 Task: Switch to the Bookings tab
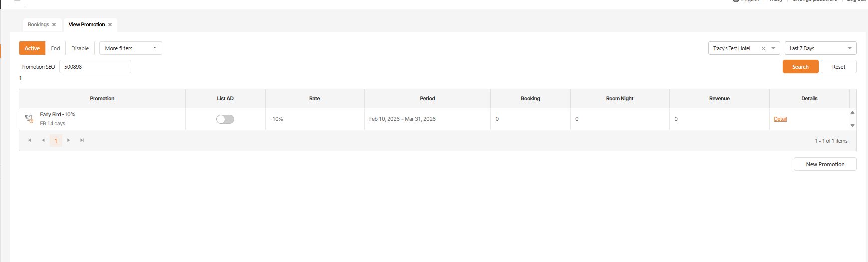(x=38, y=25)
